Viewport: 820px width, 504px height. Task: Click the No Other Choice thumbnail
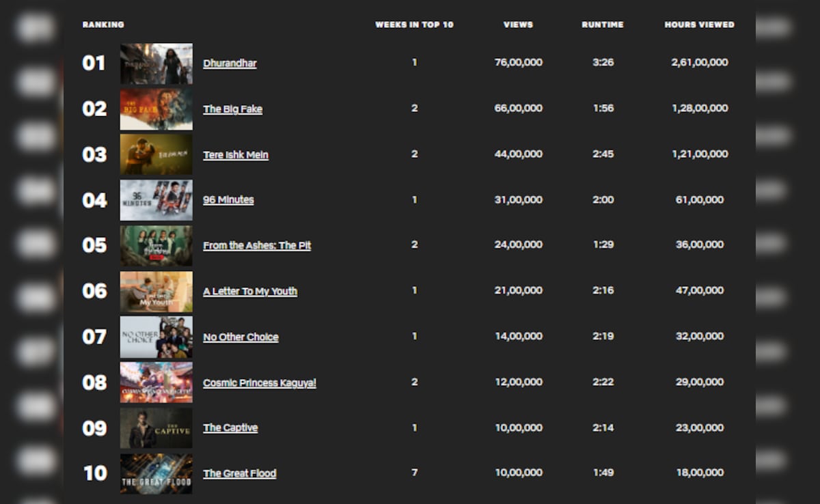pyautogui.click(x=156, y=337)
